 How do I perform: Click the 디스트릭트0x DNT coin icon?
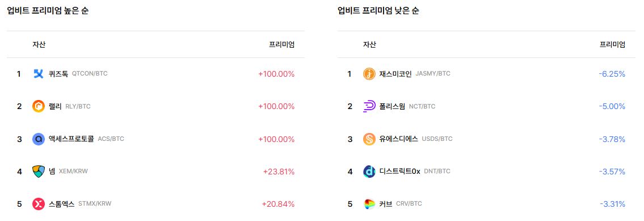point(369,172)
